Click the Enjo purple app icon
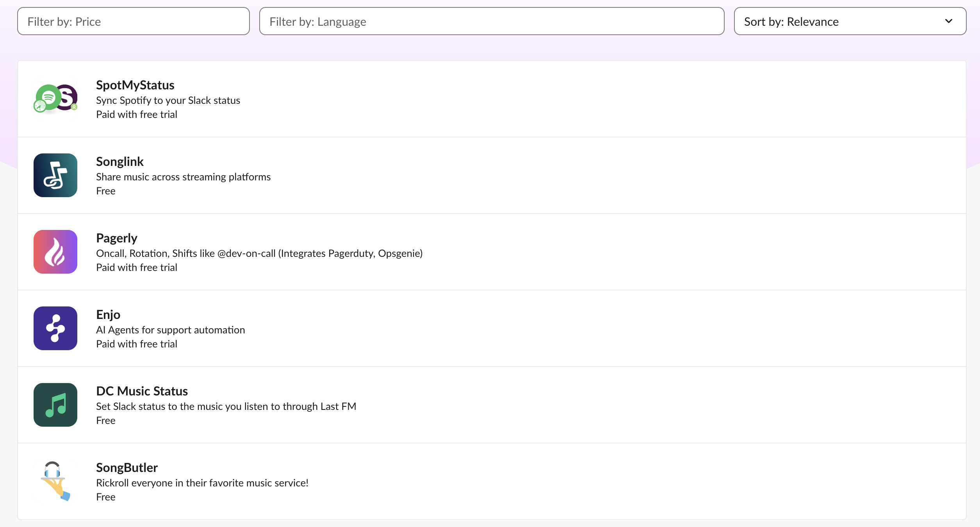Screen dimensions: 980x527 pyautogui.click(x=55, y=328)
